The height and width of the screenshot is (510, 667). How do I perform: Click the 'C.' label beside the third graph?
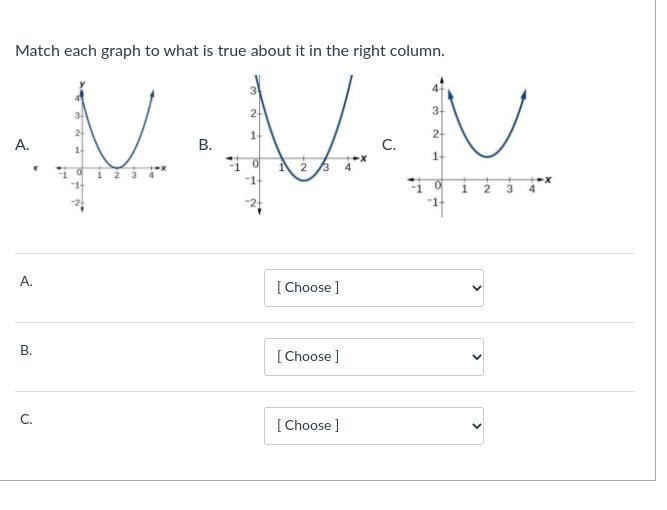pos(389,145)
